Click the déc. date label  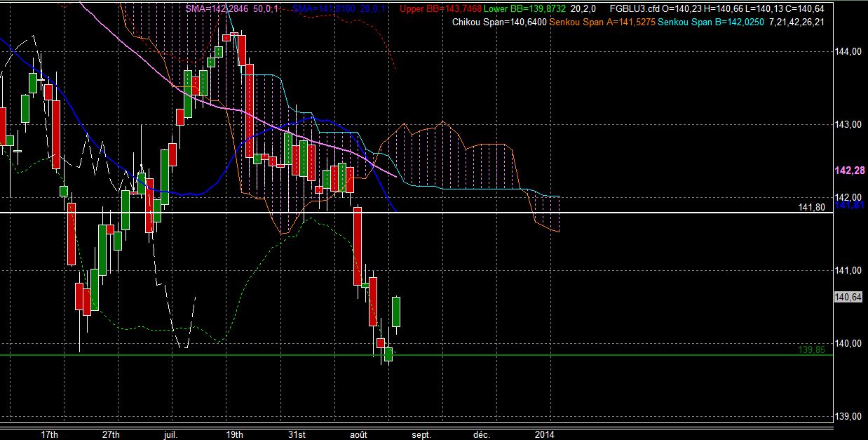481,434
